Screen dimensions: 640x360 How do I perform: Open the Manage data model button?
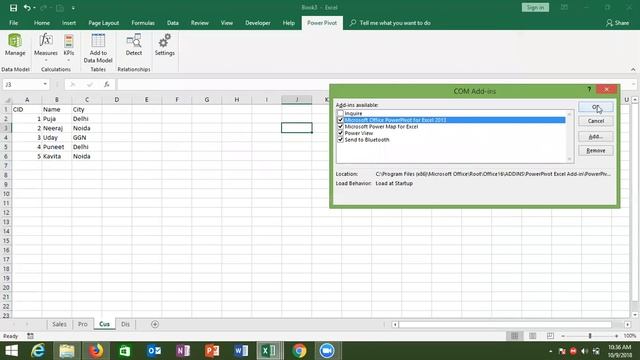pos(15,45)
